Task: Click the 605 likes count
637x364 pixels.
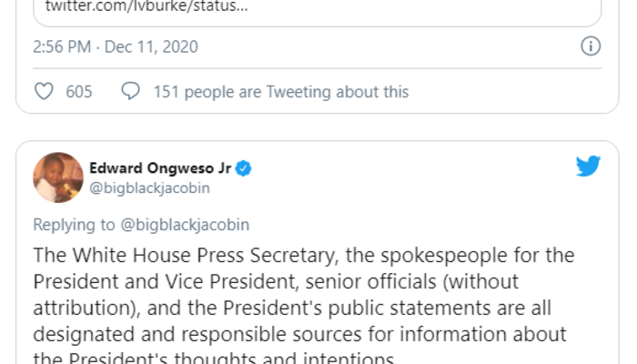Action: coord(79,92)
